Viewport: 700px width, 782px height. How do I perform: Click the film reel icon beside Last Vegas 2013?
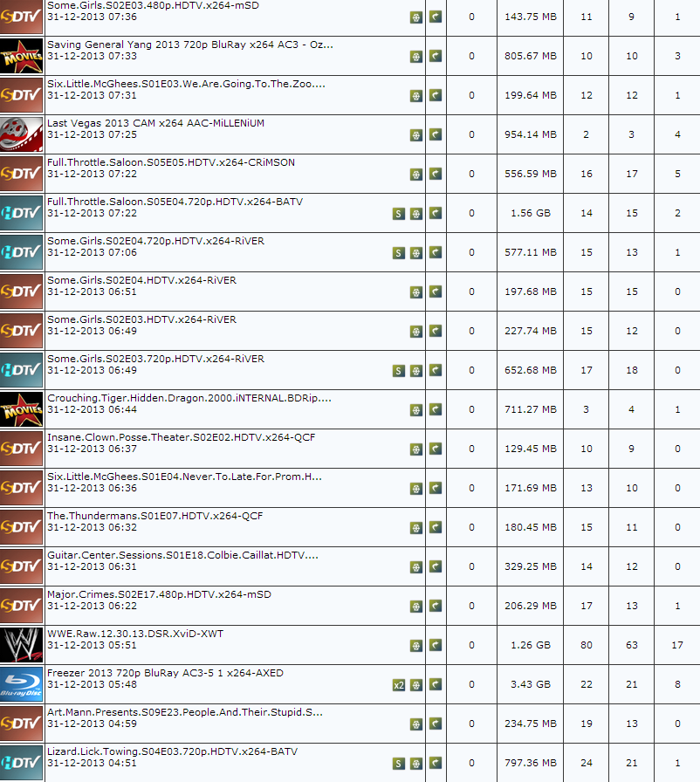(x=22, y=134)
